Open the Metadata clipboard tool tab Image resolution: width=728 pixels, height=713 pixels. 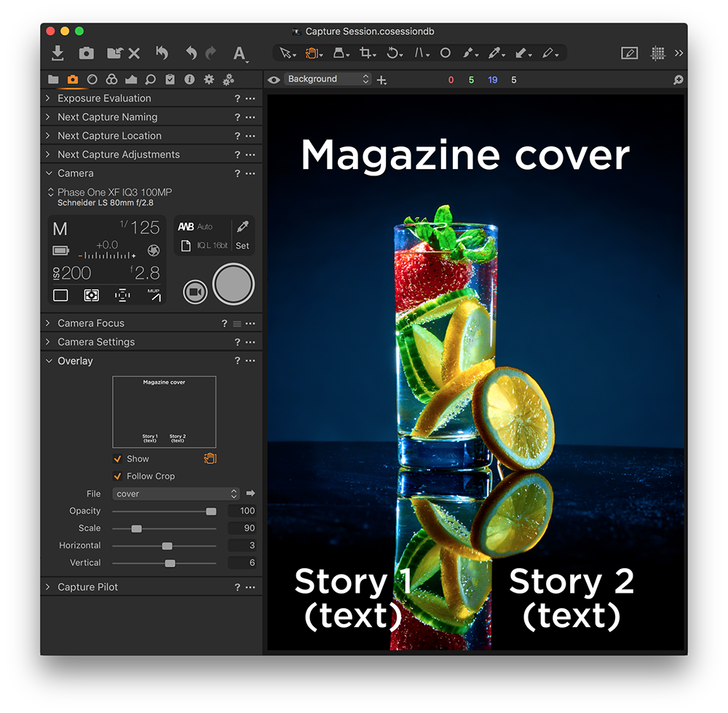coord(170,79)
